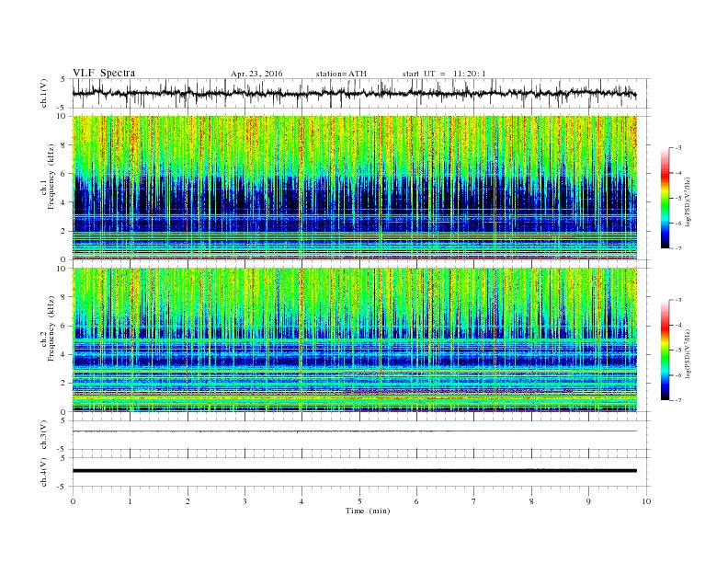Click time-axis tick label "9"
The image size is (728, 563).
(588, 501)
